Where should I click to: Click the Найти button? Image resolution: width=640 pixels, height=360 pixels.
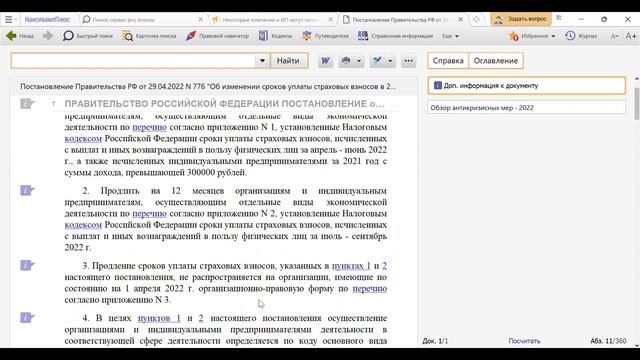(288, 61)
